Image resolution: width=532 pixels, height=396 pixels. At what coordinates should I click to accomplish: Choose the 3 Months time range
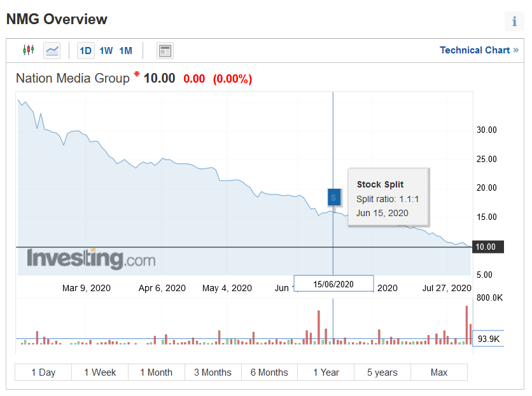[213, 372]
